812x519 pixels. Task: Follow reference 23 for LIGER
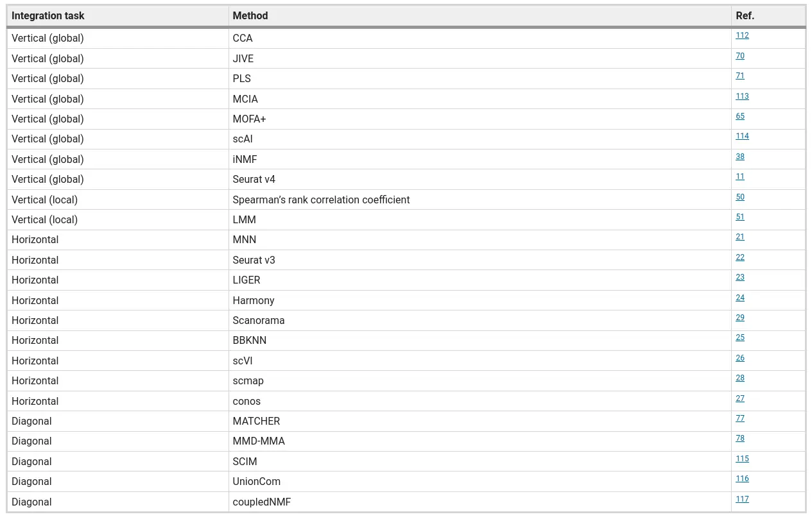point(740,277)
